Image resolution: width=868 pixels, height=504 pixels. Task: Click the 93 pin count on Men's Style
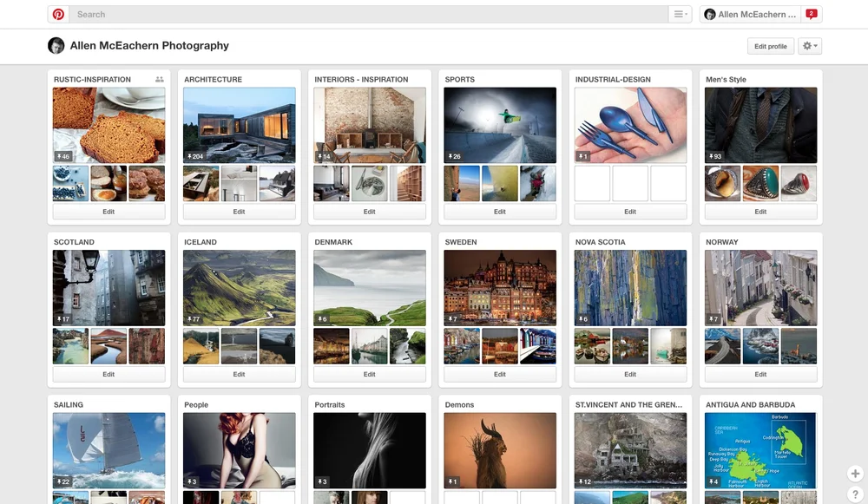(x=715, y=156)
